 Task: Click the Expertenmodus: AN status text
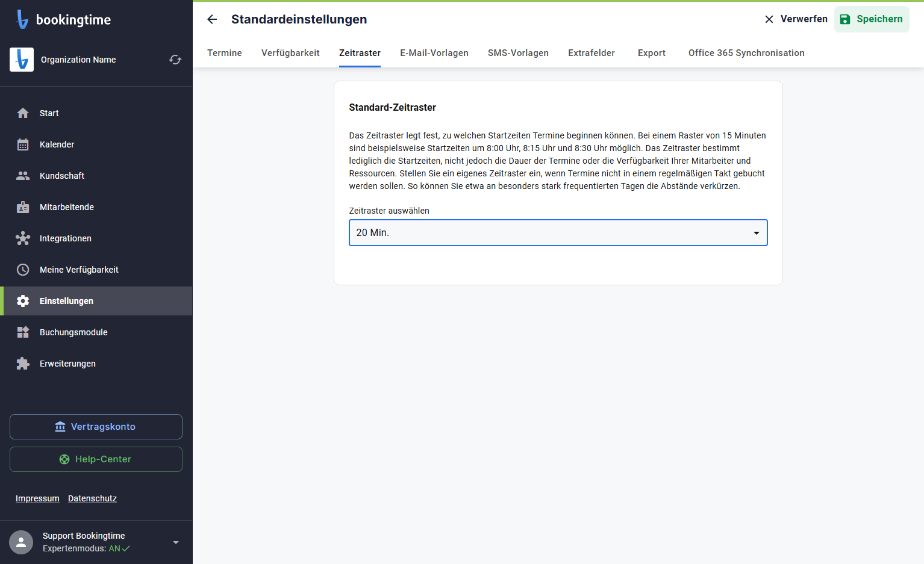(86, 549)
